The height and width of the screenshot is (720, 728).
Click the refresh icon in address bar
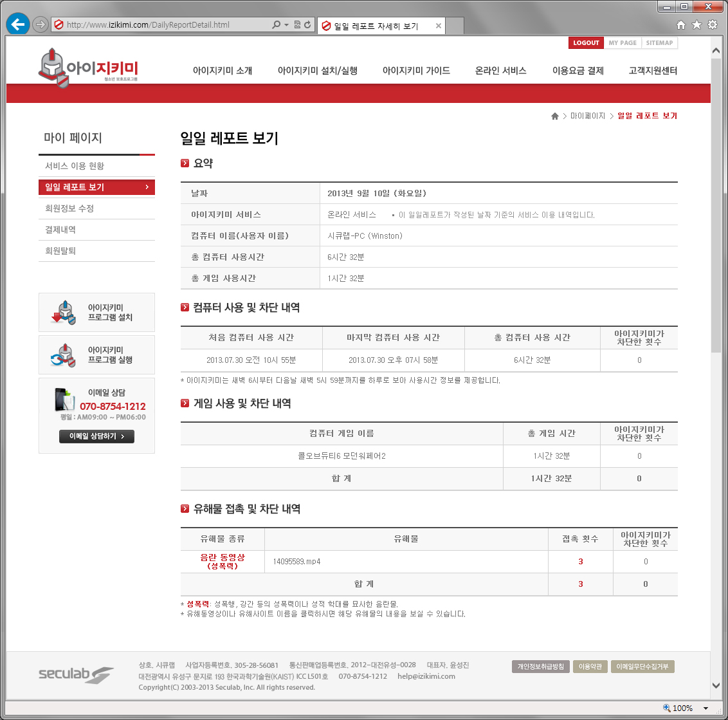pyautogui.click(x=308, y=25)
